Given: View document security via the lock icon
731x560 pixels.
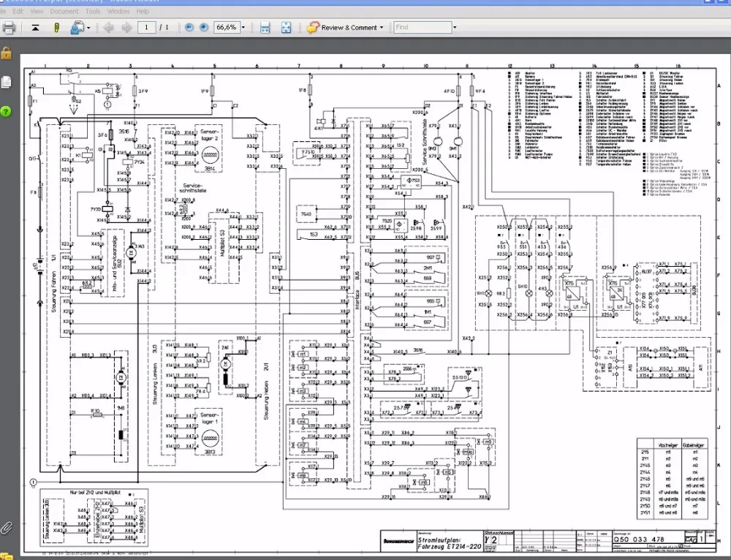Looking at the screenshot, I should pos(6,53).
